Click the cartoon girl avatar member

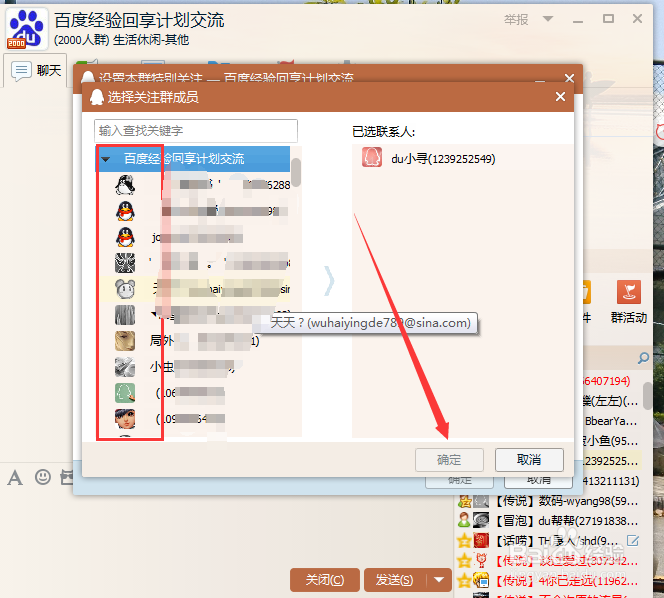pyautogui.click(x=125, y=419)
